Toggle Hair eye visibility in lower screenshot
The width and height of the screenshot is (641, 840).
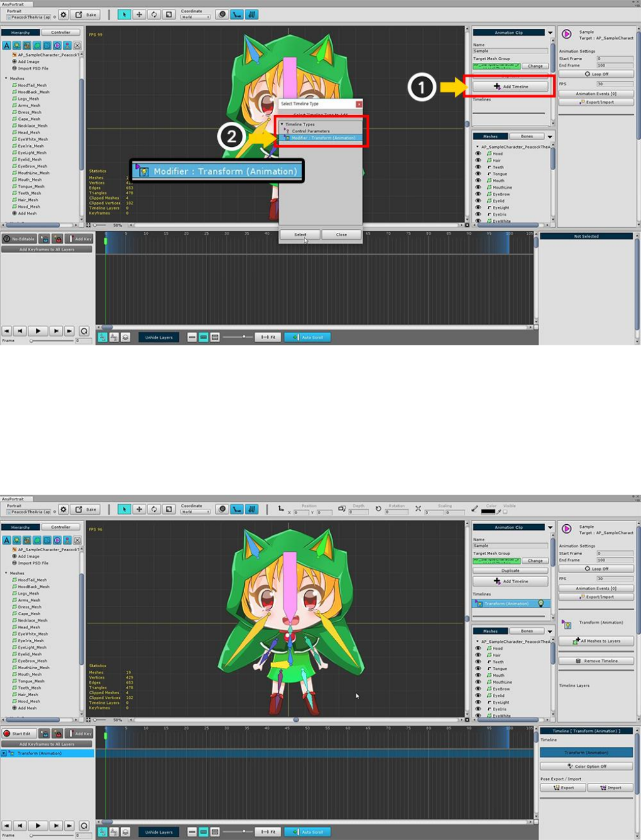point(478,655)
